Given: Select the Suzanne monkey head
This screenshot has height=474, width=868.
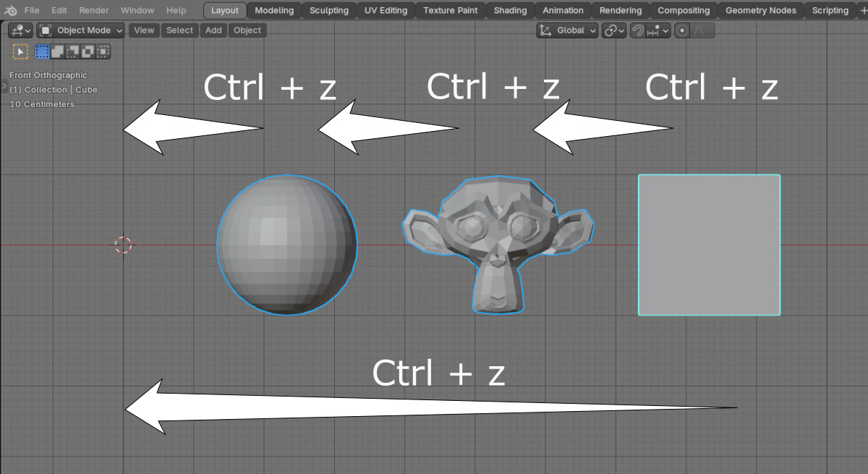Looking at the screenshot, I should click(498, 245).
